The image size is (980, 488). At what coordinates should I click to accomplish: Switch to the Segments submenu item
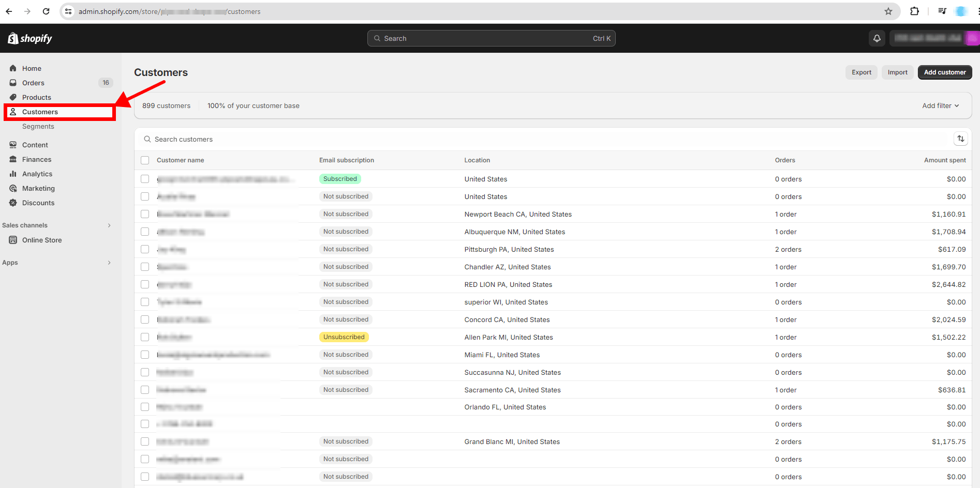(x=38, y=126)
